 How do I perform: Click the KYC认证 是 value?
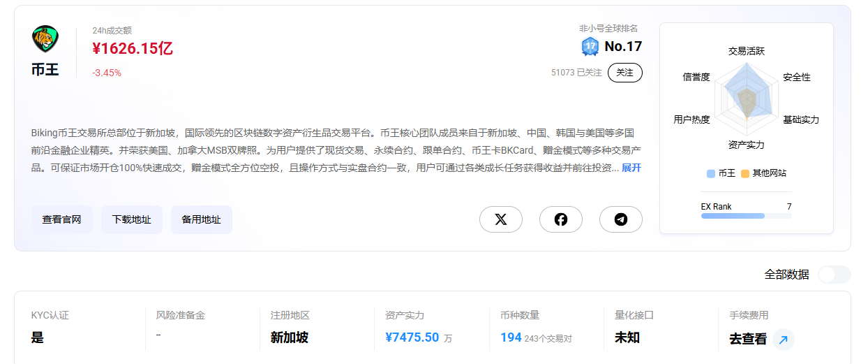[x=38, y=337]
